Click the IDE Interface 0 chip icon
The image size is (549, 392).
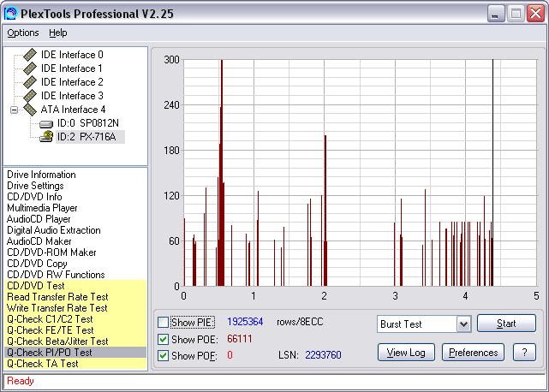tap(30, 54)
